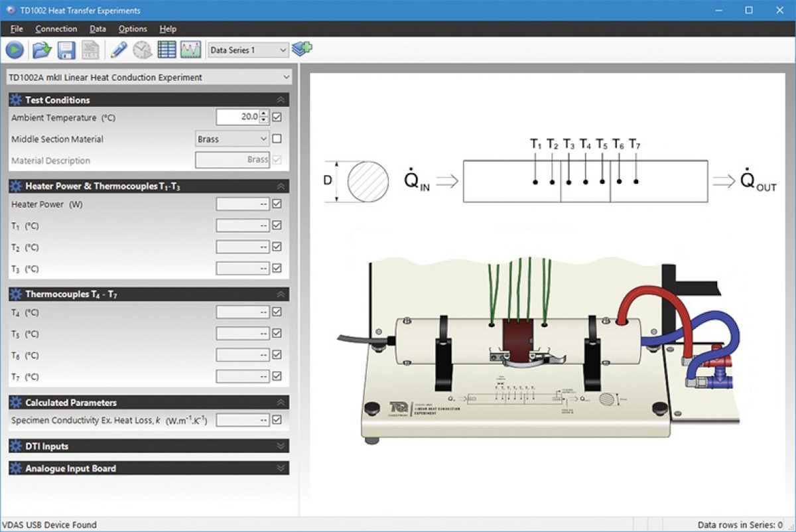Screen dimensions: 796x532
Task: Open the Brass material dropdown
Action: pyautogui.click(x=232, y=139)
